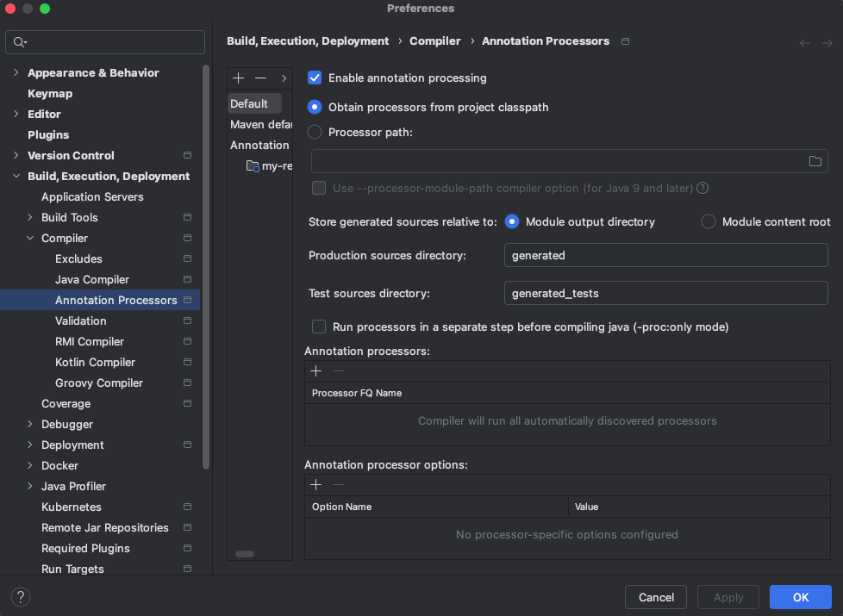Choose Module content root radio option

point(709,221)
